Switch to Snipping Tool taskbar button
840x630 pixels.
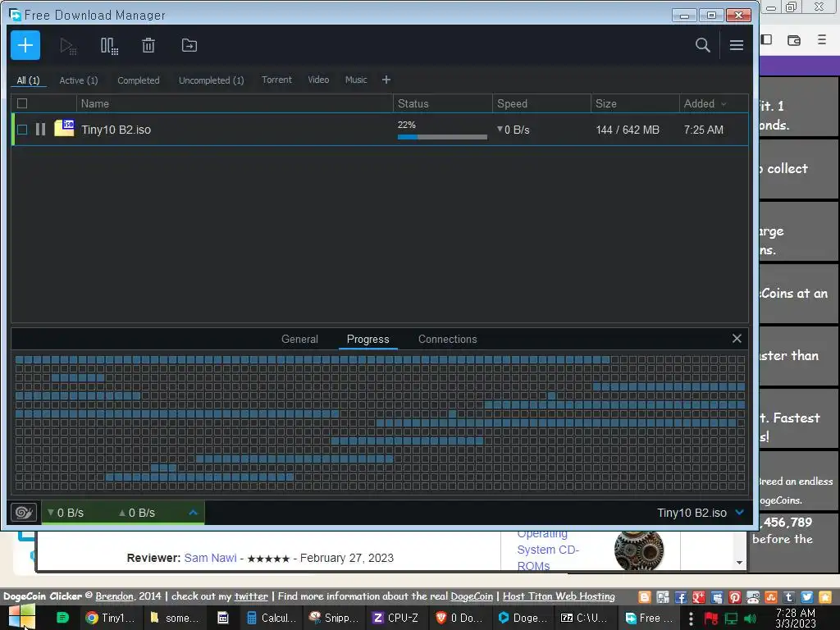335,618
